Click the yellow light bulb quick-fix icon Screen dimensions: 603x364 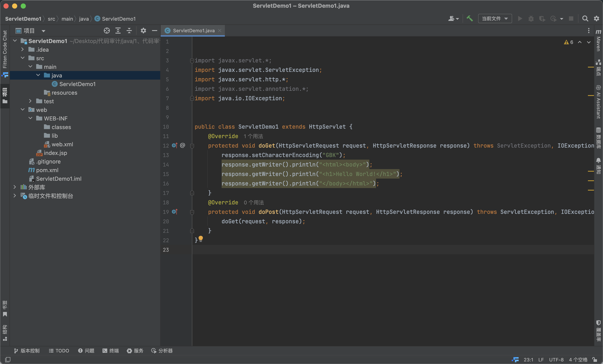point(201,238)
